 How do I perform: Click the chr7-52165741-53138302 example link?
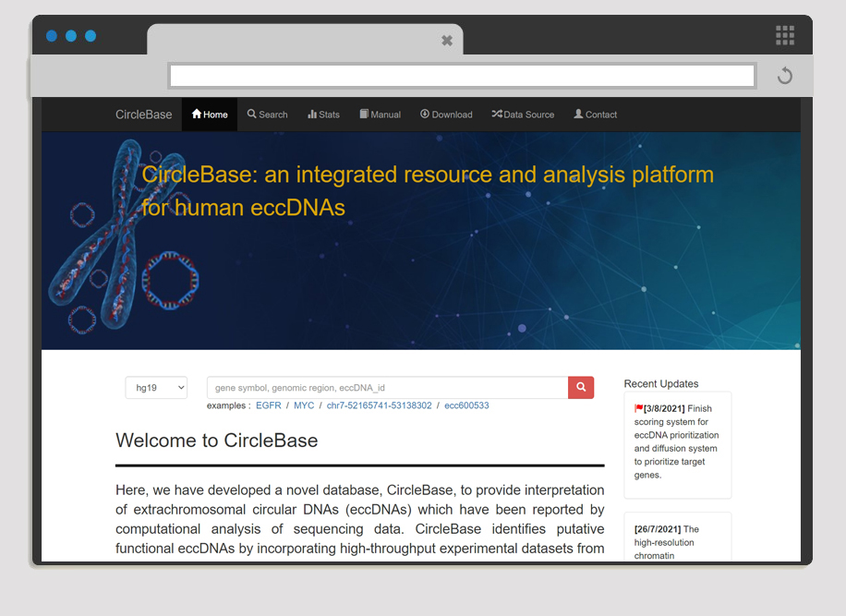click(379, 405)
